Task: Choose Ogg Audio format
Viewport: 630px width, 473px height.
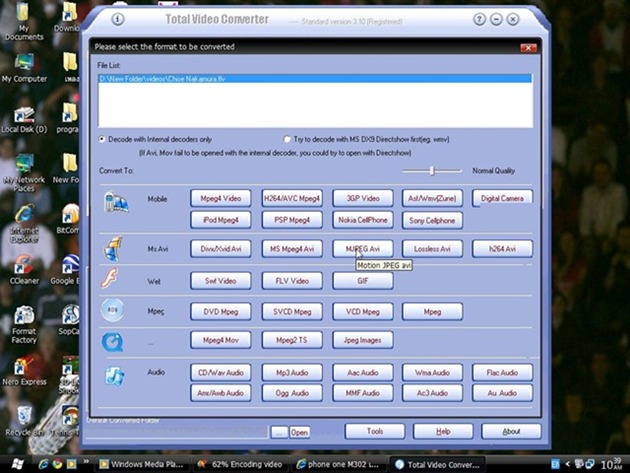Action: click(x=292, y=393)
